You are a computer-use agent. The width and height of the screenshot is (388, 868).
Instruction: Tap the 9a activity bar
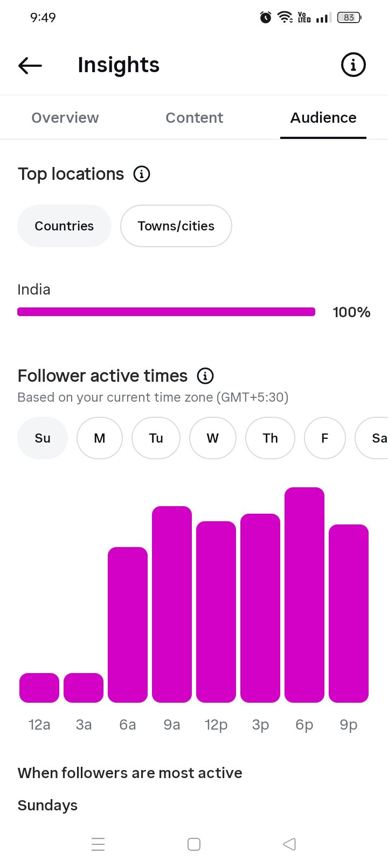click(x=172, y=604)
